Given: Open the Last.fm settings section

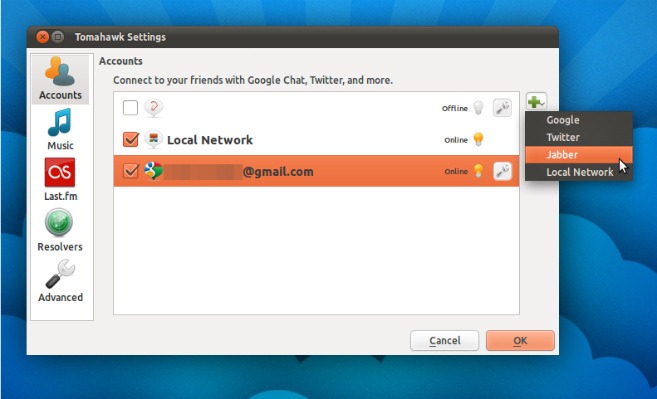Looking at the screenshot, I should click(x=60, y=179).
